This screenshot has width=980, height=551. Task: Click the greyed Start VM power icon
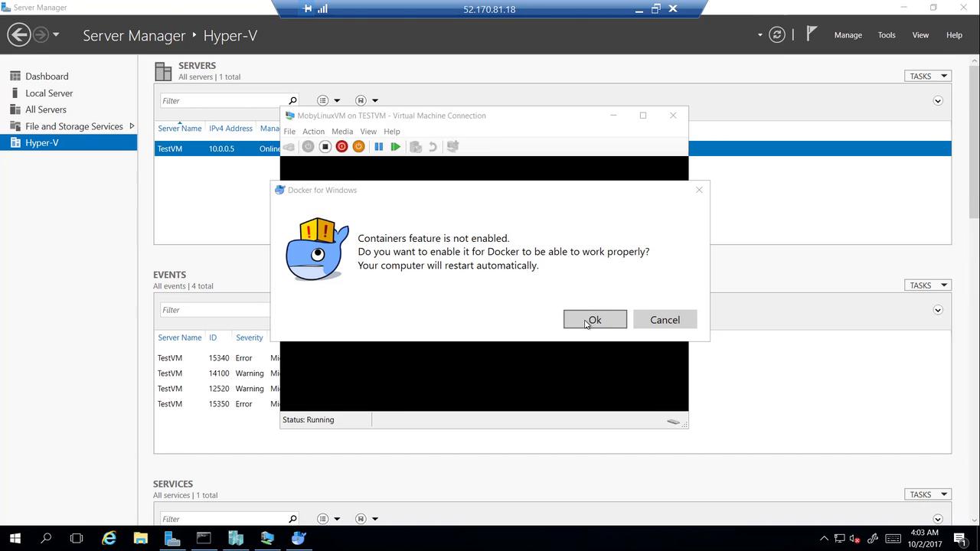pos(308,146)
